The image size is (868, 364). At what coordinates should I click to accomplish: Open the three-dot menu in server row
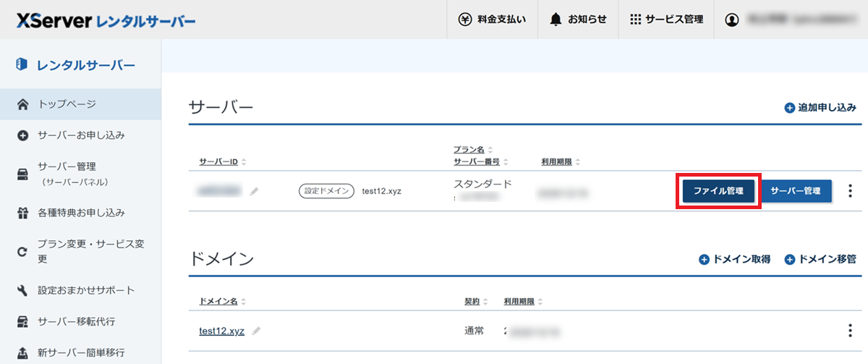[x=850, y=191]
